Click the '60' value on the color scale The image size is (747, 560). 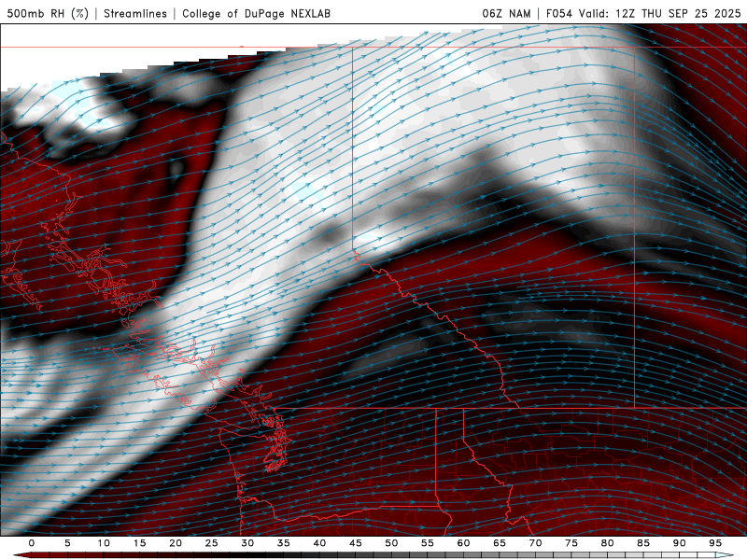463,543
